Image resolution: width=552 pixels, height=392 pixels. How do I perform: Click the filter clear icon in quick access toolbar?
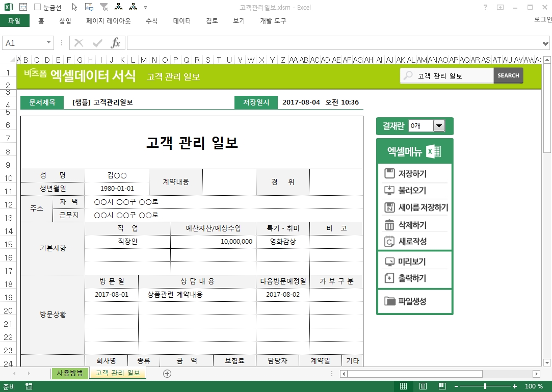pyautogui.click(x=104, y=7)
